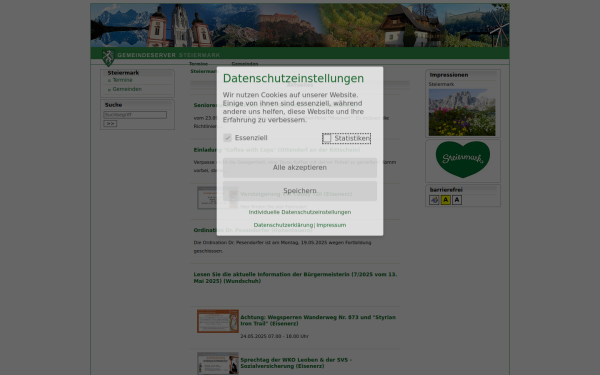Toggle the Essenziell checkbox

coord(227,138)
